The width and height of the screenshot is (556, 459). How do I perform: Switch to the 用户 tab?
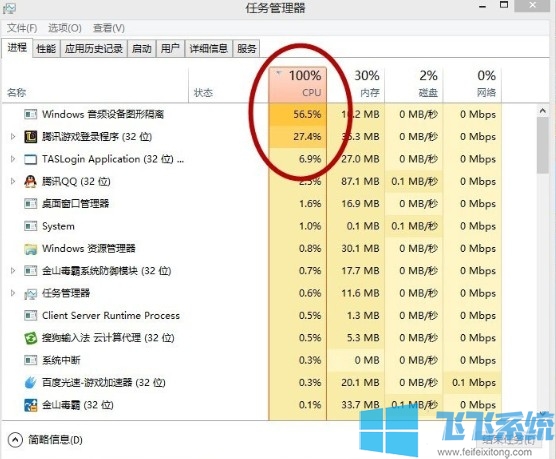coord(170,48)
